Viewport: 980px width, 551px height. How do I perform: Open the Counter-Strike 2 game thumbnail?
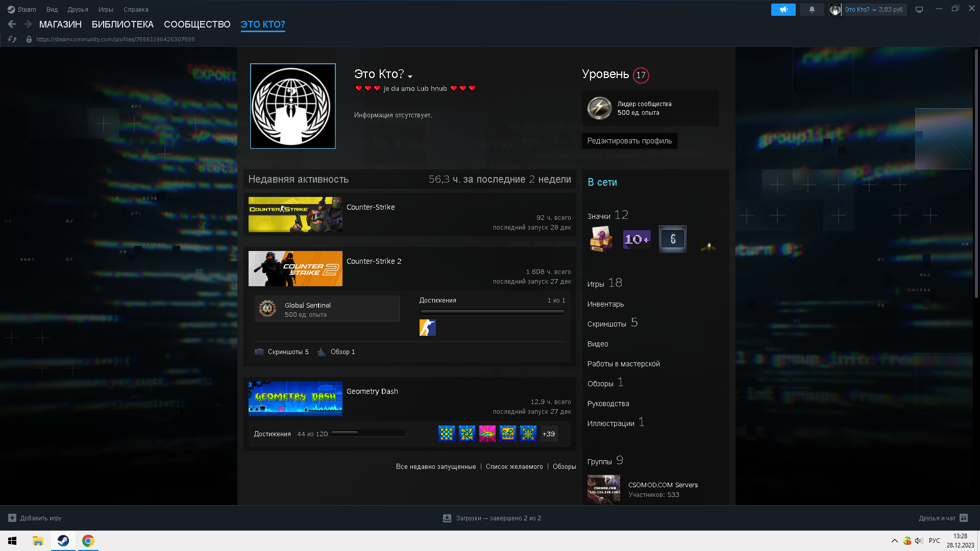pos(295,269)
